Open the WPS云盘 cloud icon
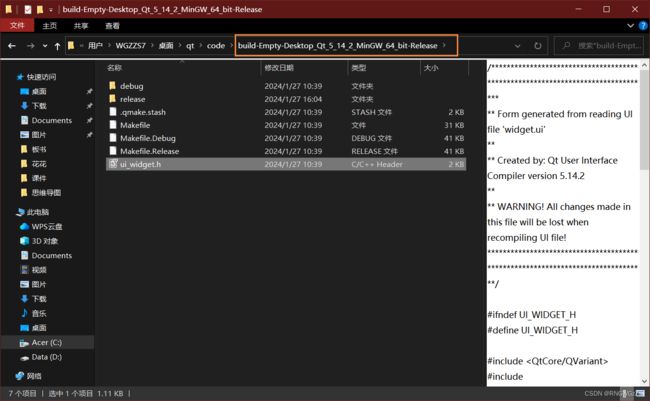Image resolution: width=650 pixels, height=401 pixels. pyautogui.click(x=24, y=226)
